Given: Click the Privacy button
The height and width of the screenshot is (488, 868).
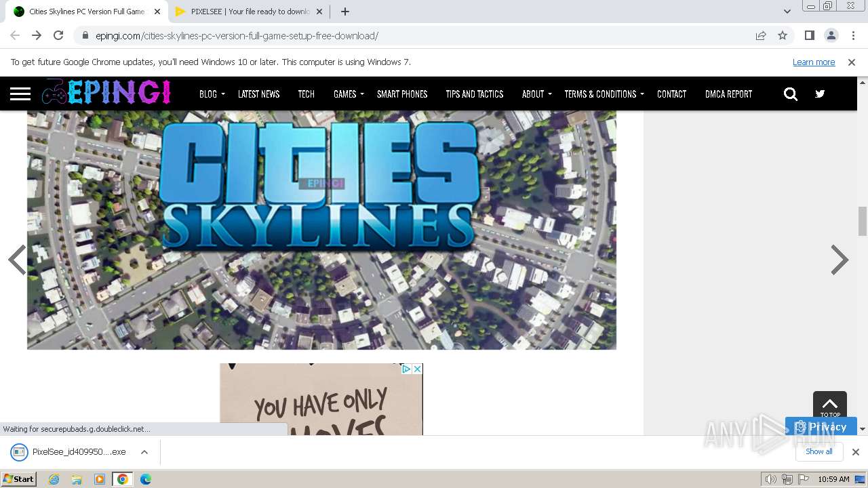Looking at the screenshot, I should 821,426.
